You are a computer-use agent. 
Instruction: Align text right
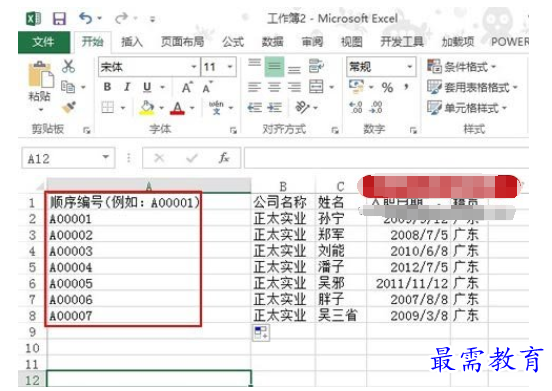pos(294,87)
